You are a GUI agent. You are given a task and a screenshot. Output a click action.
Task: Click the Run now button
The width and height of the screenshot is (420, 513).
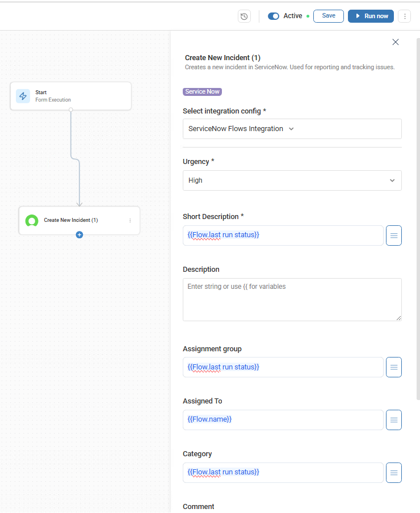371,16
